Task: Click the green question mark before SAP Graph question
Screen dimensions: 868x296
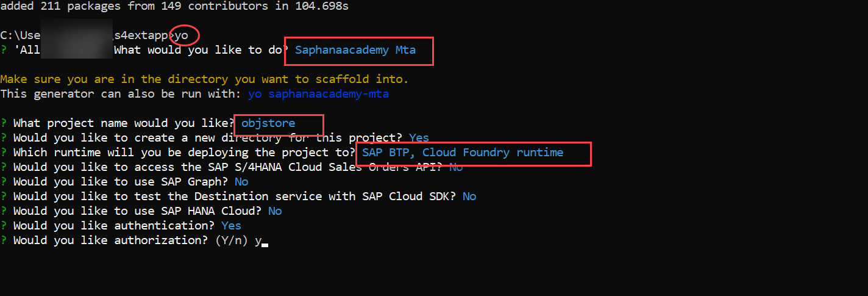Action: (x=4, y=182)
